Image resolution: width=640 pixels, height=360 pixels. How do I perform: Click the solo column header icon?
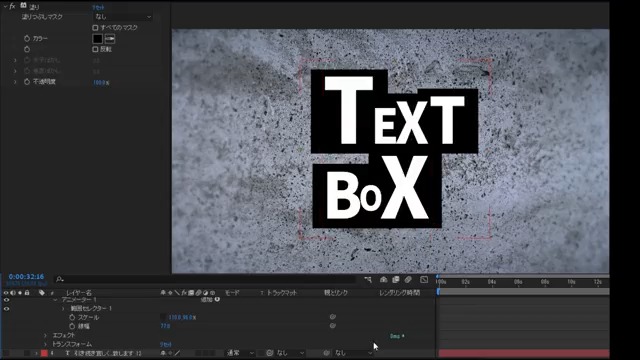20,293
